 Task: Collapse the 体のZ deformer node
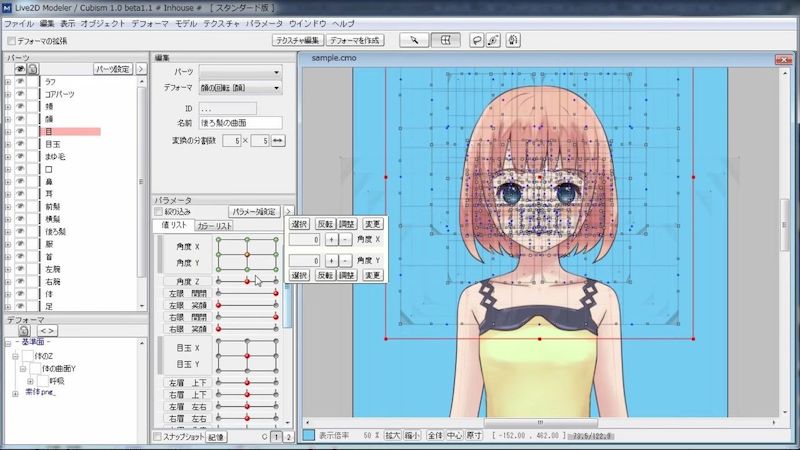15,356
